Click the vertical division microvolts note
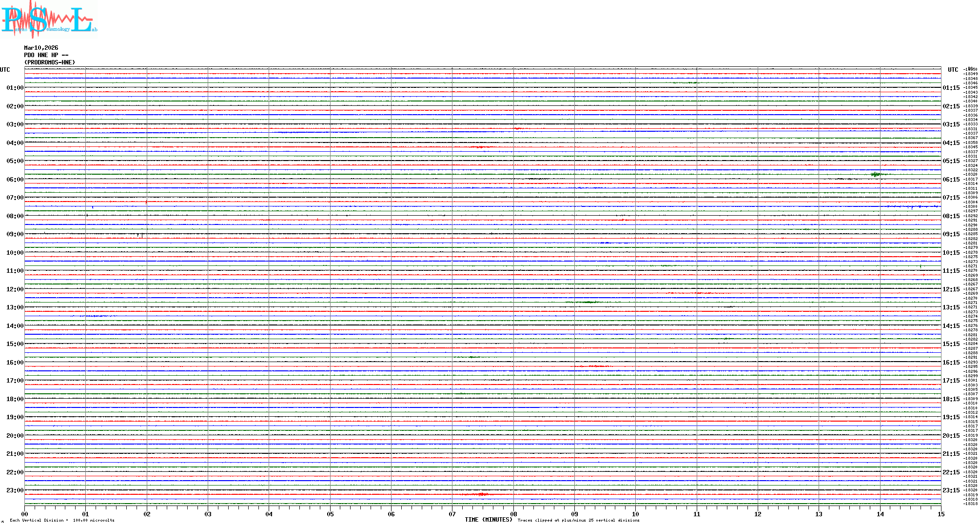This screenshot has width=980, height=527. point(62,521)
